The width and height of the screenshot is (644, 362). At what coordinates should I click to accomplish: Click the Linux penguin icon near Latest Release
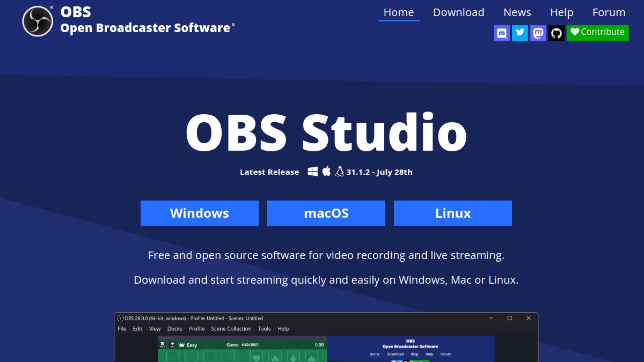(340, 171)
